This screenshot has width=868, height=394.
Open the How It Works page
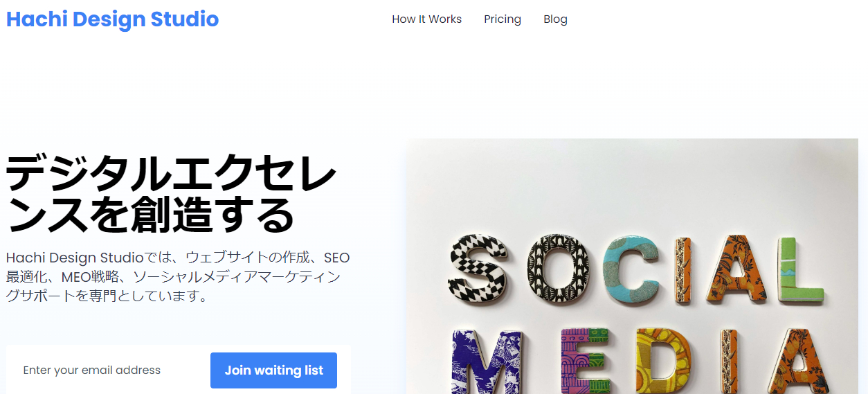tap(426, 19)
